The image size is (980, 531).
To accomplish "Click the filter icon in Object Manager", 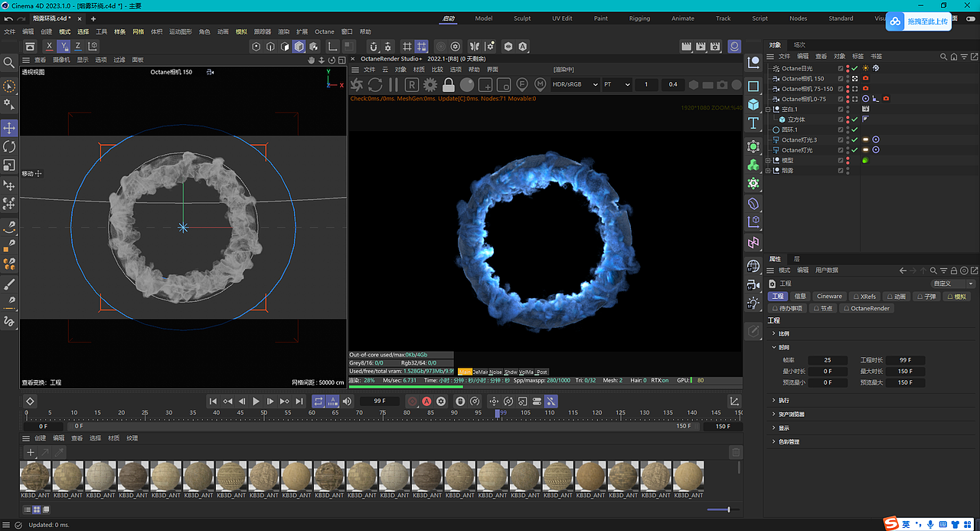I will 962,57.
